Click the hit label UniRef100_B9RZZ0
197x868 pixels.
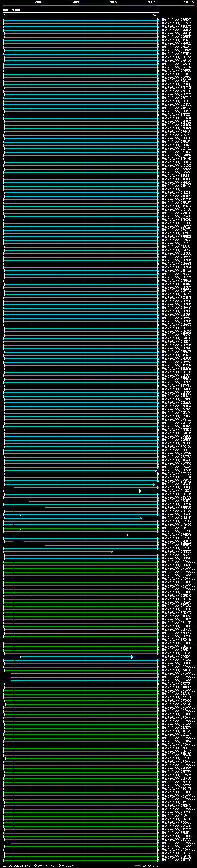(x=177, y=115)
